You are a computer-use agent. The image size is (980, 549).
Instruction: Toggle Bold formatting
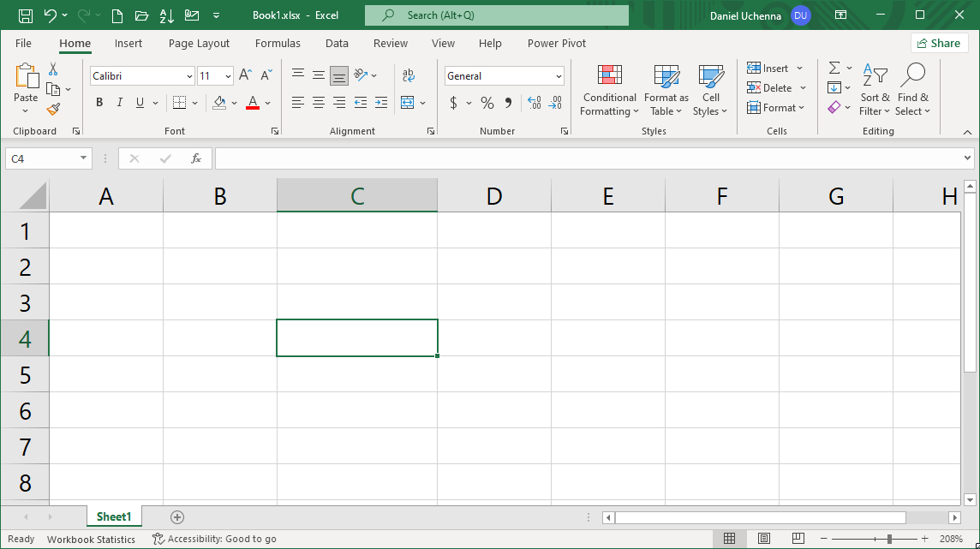[x=99, y=103]
